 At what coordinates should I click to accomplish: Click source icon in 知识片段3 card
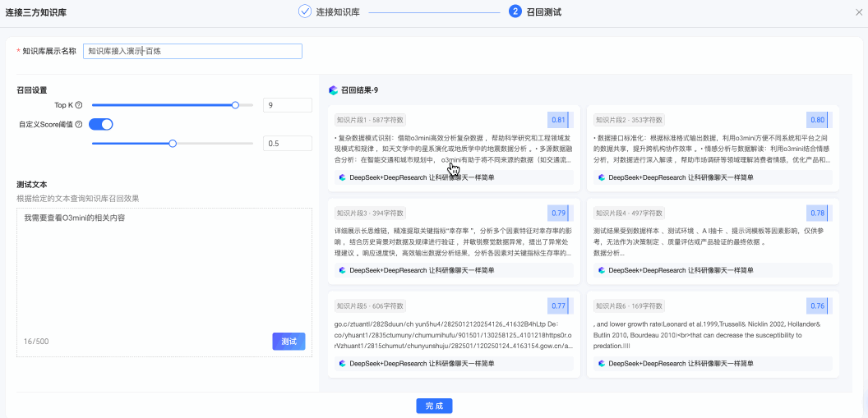(342, 270)
